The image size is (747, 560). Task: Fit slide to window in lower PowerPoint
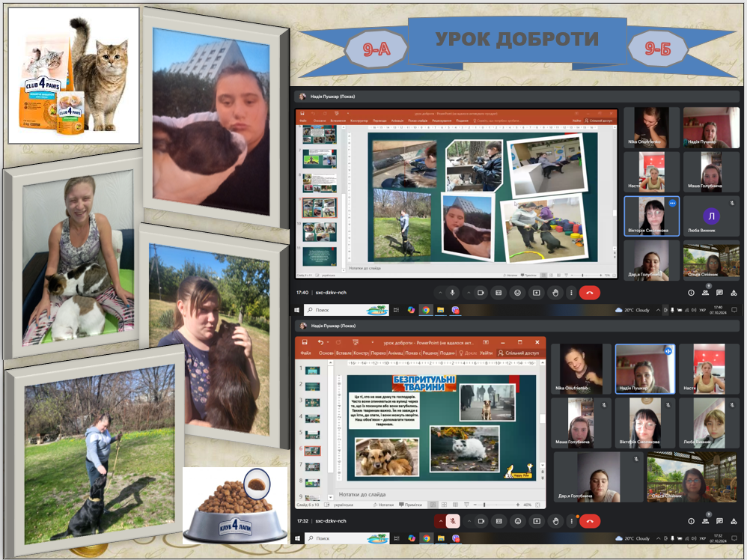(x=538, y=505)
